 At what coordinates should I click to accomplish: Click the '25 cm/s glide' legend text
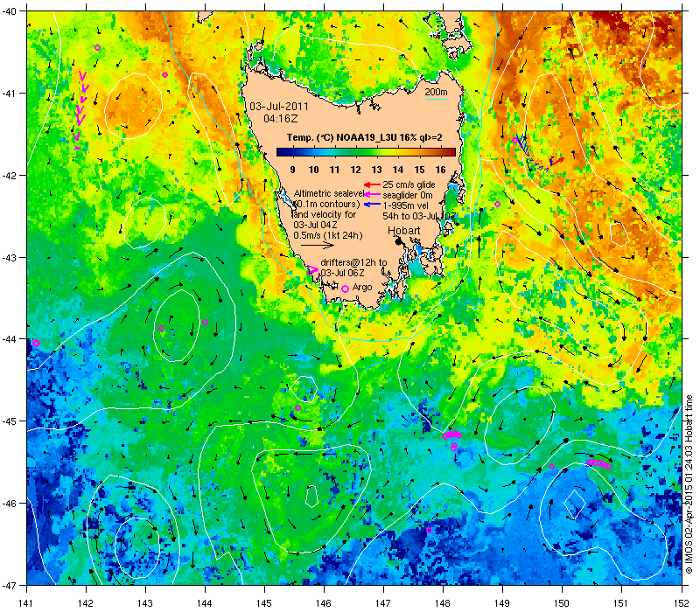409,184
